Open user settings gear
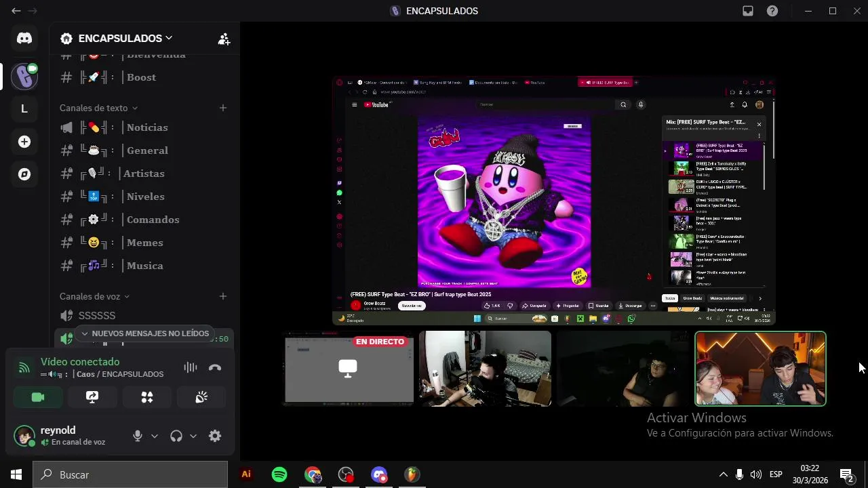 coord(215,436)
